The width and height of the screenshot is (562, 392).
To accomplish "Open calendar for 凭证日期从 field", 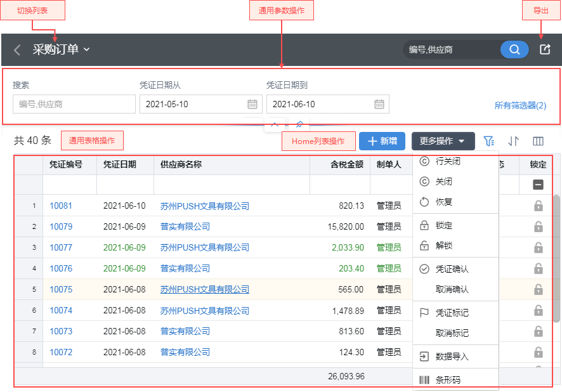I will pyautogui.click(x=252, y=104).
